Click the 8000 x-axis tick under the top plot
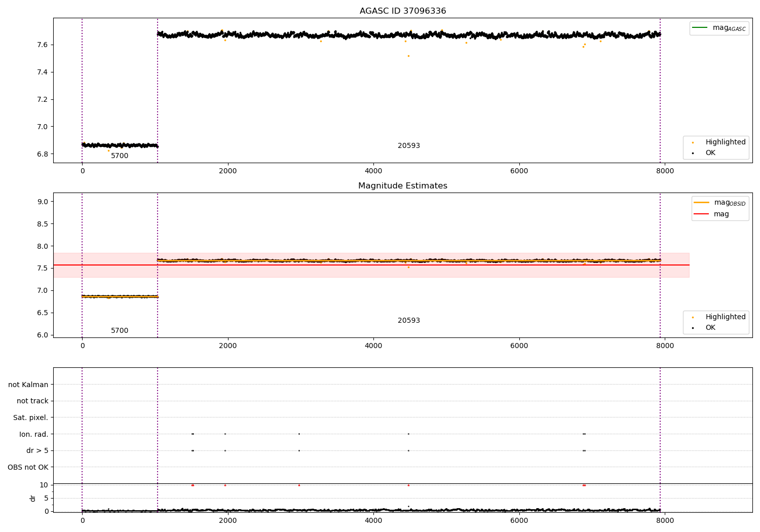The height and width of the screenshot is (532, 760). 665,171
